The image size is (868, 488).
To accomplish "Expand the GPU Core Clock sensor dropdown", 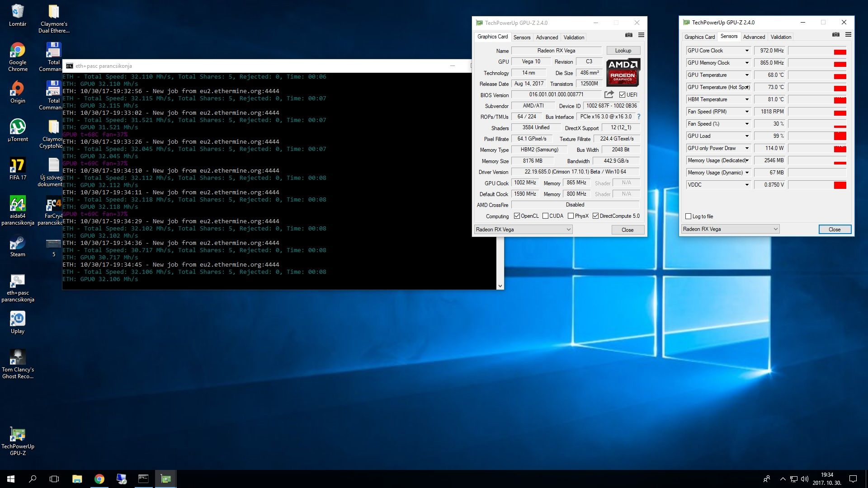I will [746, 51].
